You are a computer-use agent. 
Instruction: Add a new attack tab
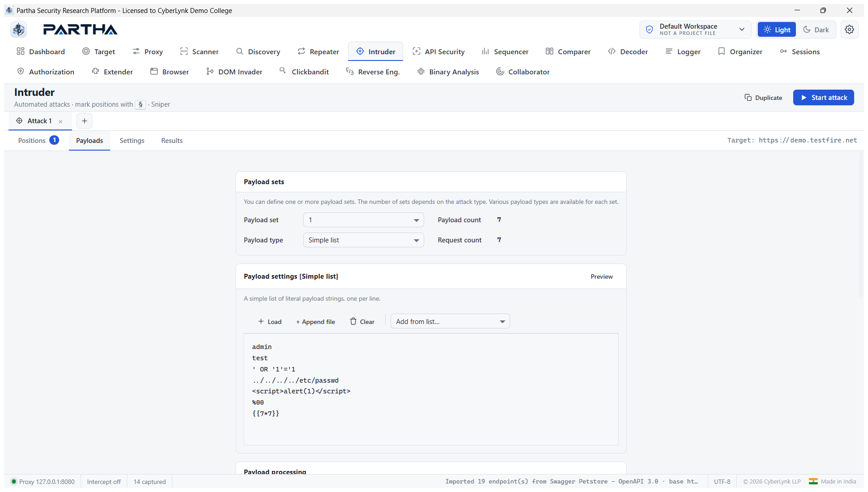pos(84,121)
